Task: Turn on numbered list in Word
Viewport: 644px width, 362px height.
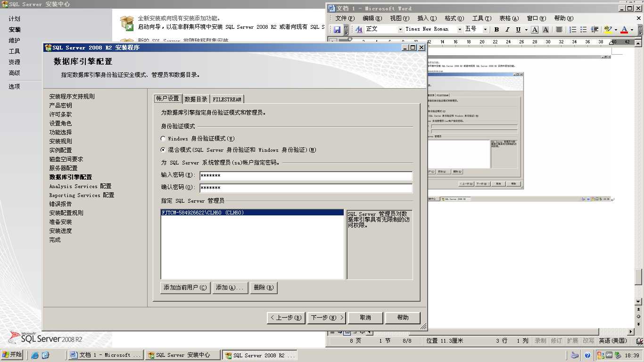Action: [573, 29]
